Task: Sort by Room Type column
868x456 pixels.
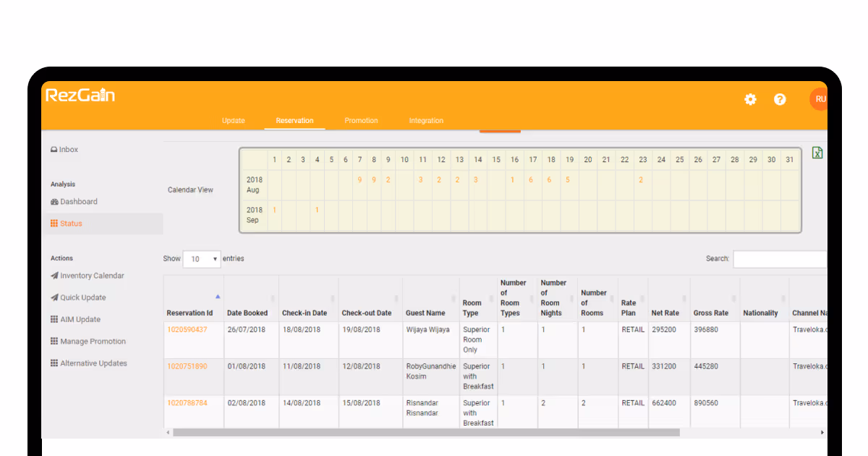Action: (x=478, y=298)
